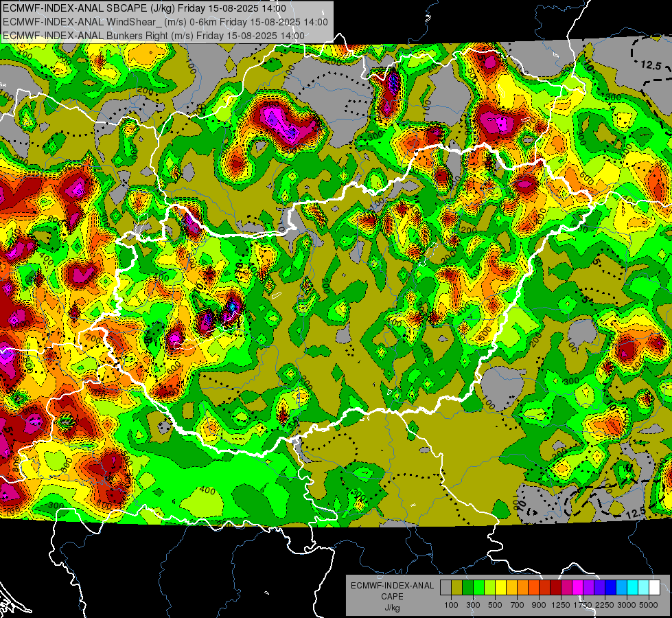Click the indigo swatch before 2250

coord(599,587)
